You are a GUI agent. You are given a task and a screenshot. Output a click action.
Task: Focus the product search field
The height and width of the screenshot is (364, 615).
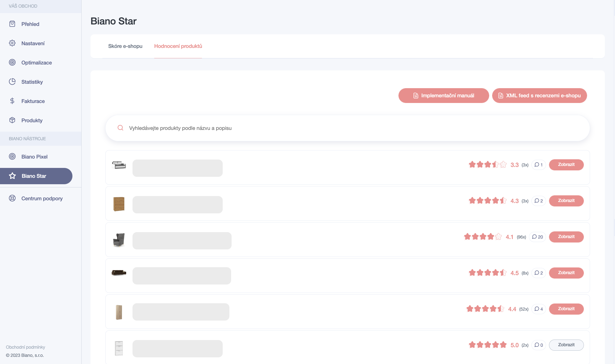(x=348, y=128)
